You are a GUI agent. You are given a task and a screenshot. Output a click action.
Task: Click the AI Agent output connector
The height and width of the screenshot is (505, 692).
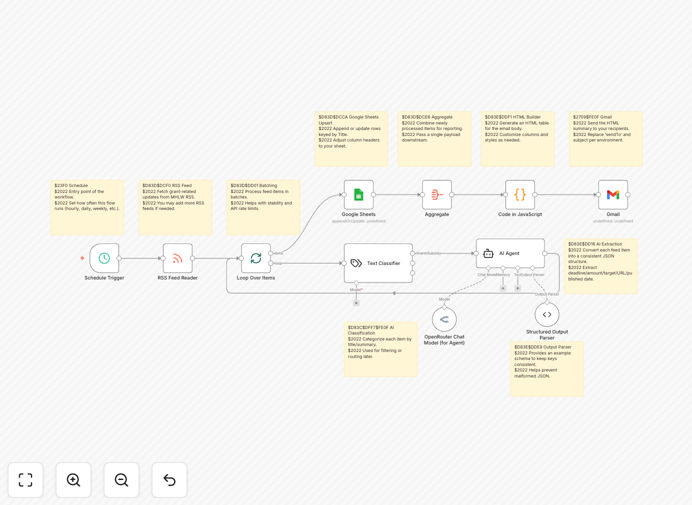545,253
